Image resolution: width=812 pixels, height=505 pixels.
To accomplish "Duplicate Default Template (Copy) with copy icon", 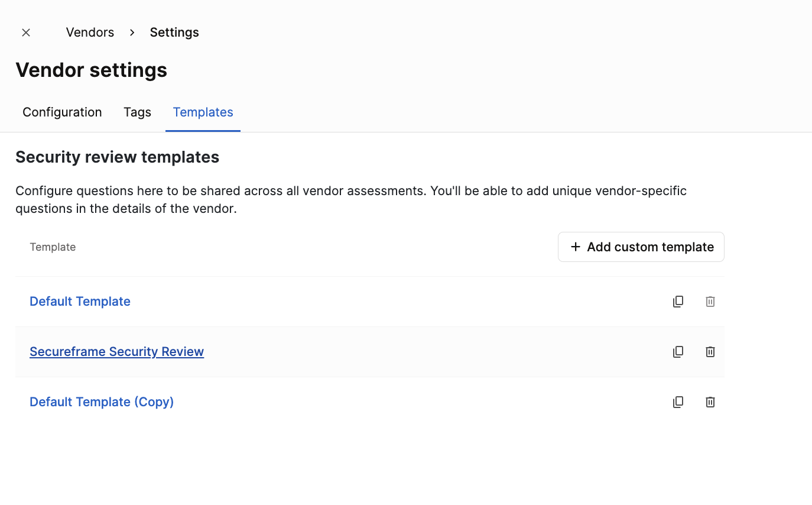I will [x=678, y=402].
